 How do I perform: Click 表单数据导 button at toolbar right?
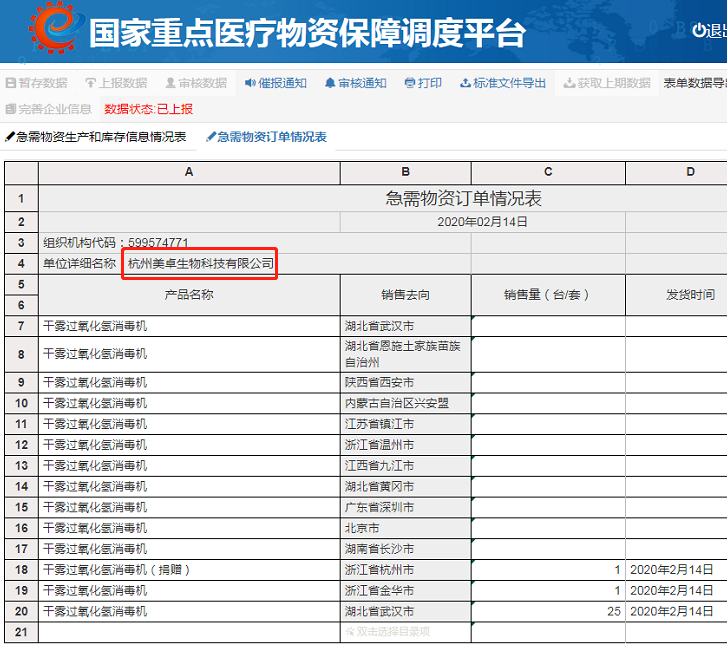point(694,84)
